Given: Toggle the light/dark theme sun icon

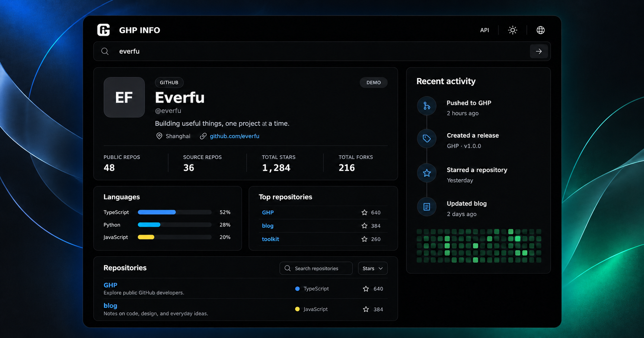Looking at the screenshot, I should click(513, 30).
